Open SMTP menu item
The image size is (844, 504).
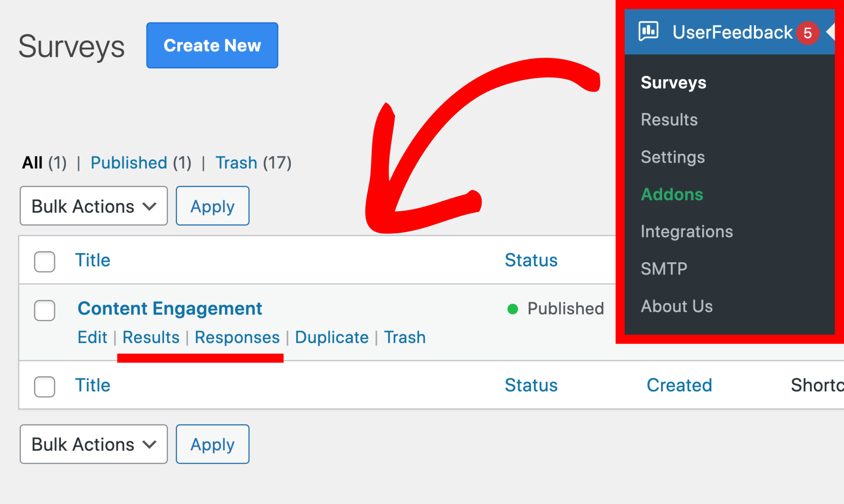pyautogui.click(x=664, y=269)
